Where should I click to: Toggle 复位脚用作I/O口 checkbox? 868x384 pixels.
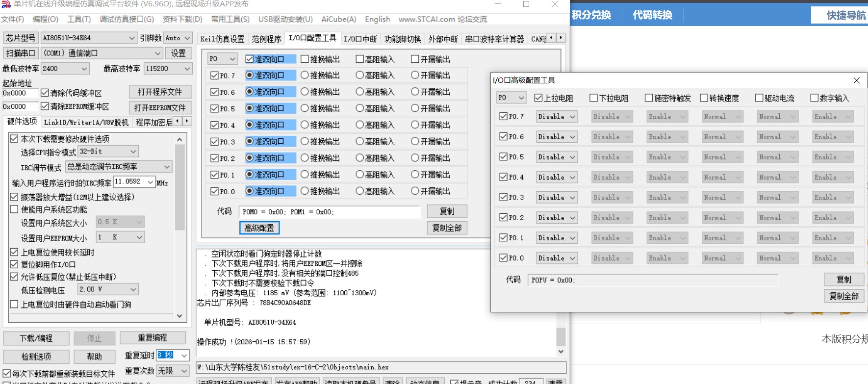tap(14, 264)
